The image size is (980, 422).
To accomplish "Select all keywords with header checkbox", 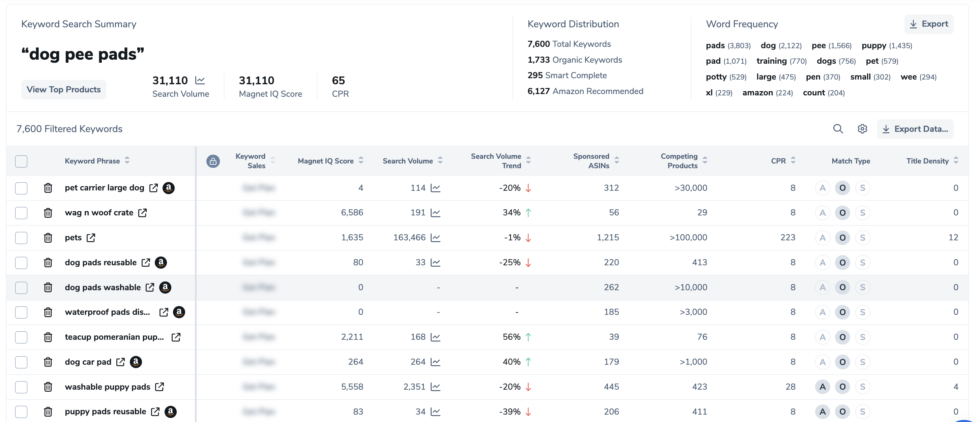I will (21, 161).
